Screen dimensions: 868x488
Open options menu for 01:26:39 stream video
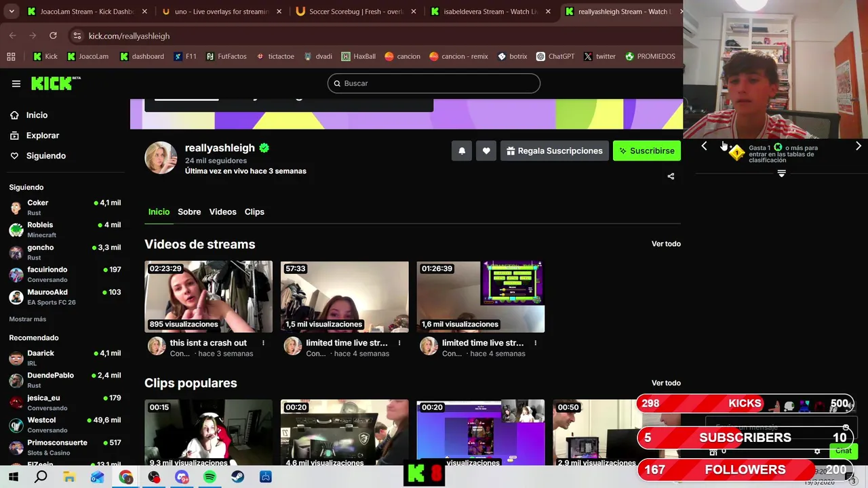click(x=535, y=343)
